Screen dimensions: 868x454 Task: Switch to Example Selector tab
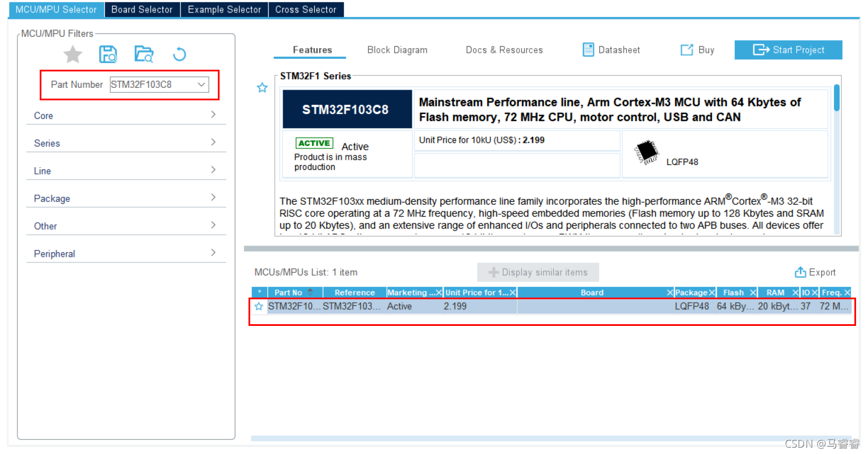[224, 10]
